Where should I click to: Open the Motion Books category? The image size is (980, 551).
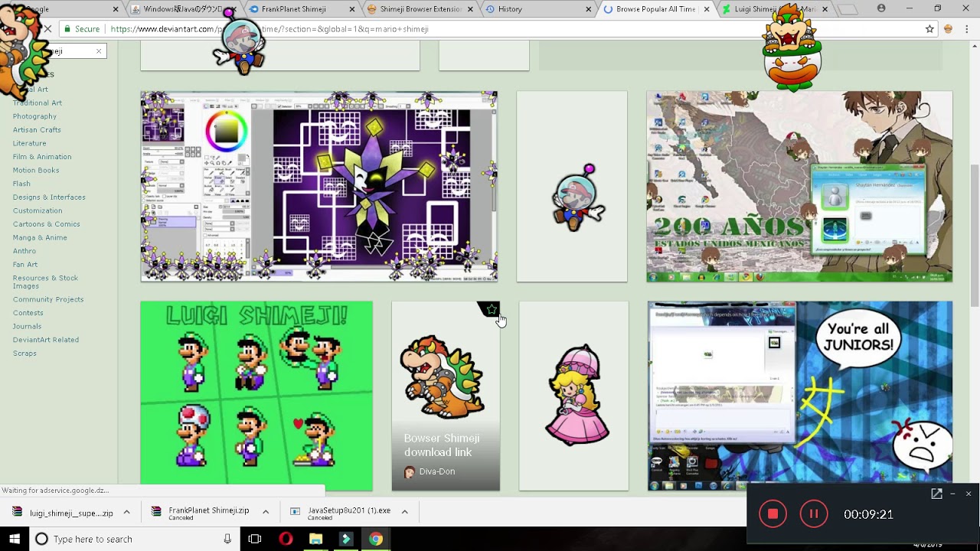coord(36,170)
